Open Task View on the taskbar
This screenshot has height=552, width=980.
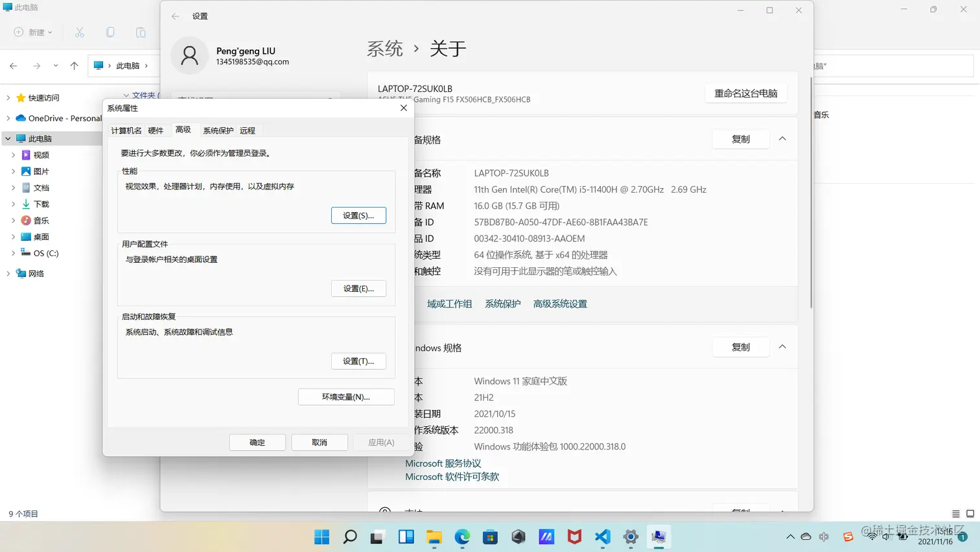[377, 536]
